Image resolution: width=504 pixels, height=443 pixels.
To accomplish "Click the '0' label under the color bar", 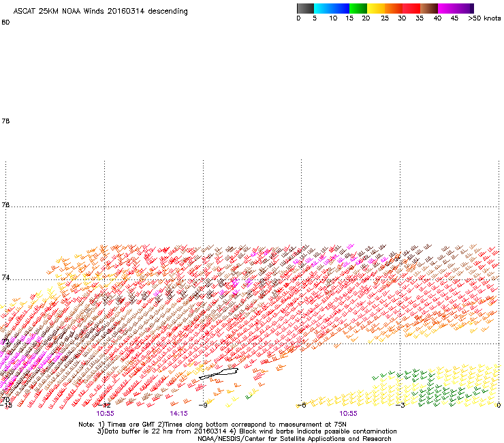I will click(298, 18).
